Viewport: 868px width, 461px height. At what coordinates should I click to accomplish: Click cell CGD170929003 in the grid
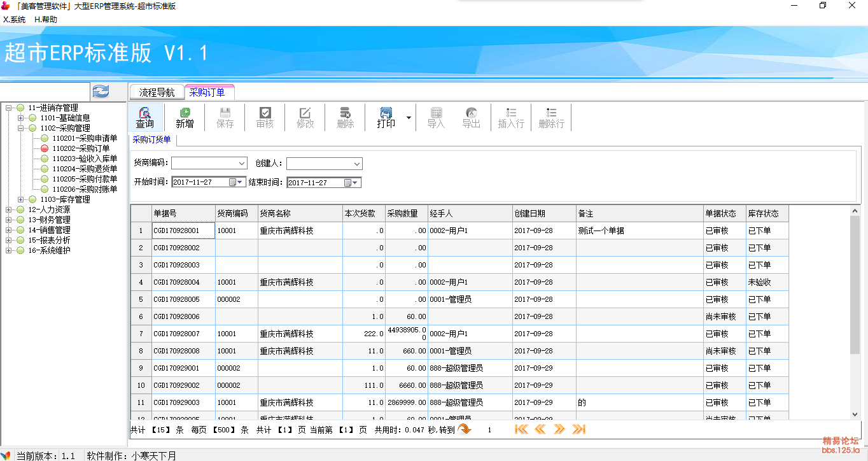(183, 402)
